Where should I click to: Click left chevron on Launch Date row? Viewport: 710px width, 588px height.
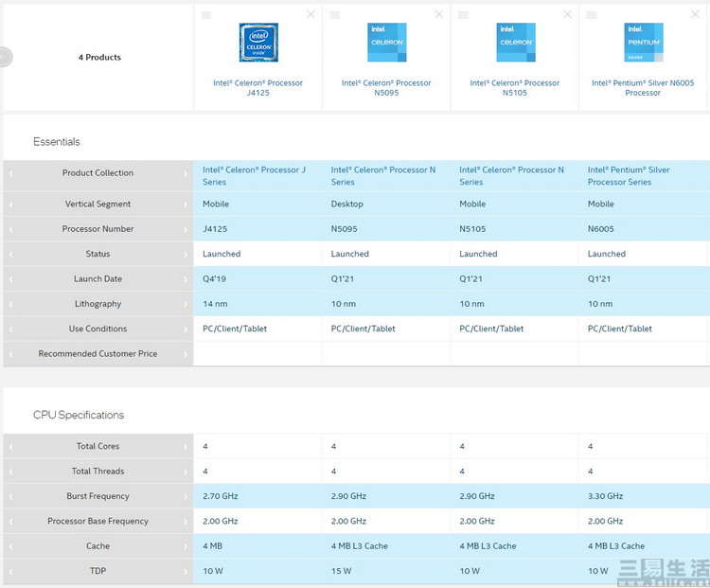pyautogui.click(x=10, y=279)
